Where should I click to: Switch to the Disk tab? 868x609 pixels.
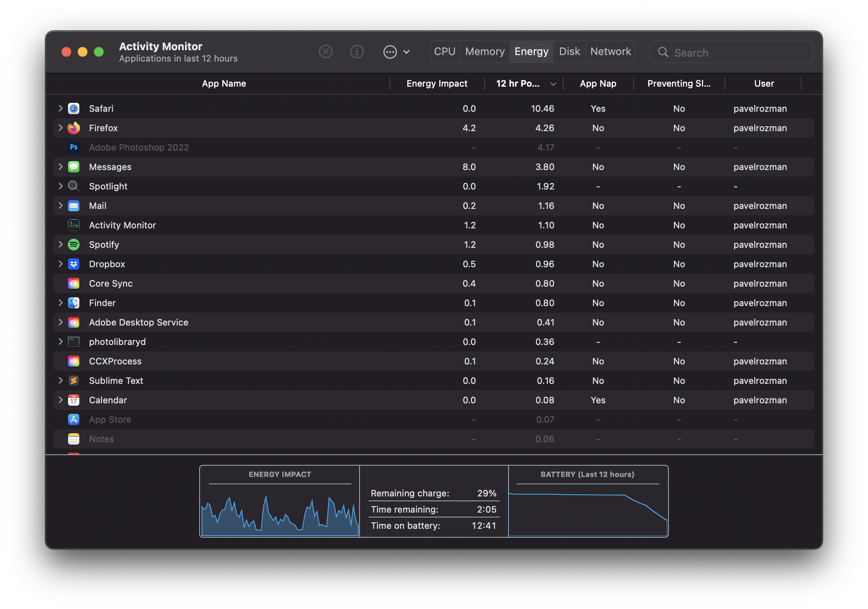(x=569, y=52)
